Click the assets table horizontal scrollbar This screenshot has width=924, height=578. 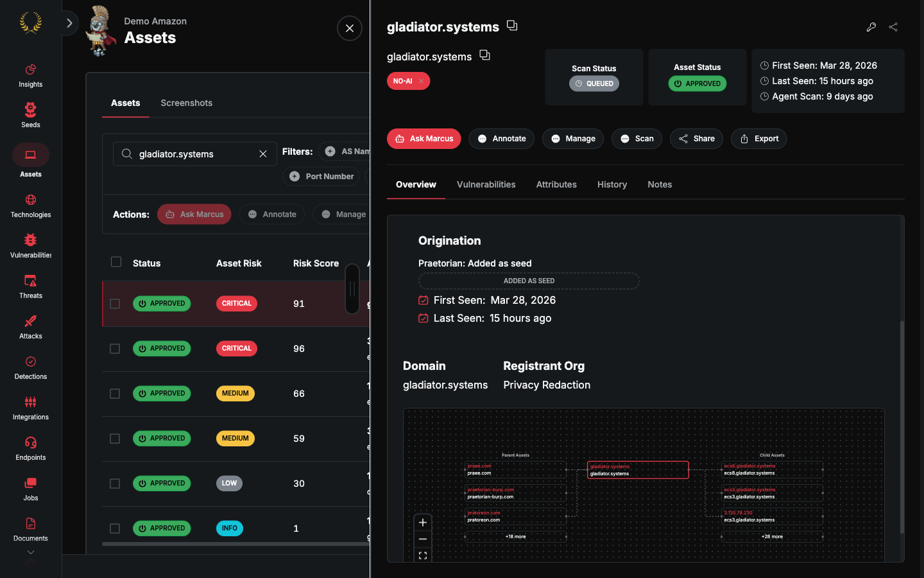(x=235, y=544)
